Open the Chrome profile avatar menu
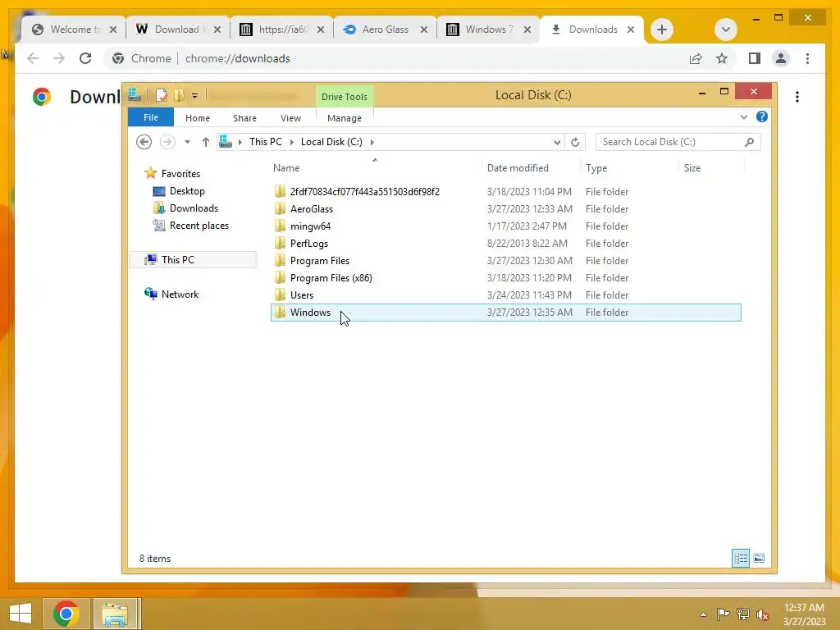This screenshot has width=840, height=630. [x=781, y=58]
